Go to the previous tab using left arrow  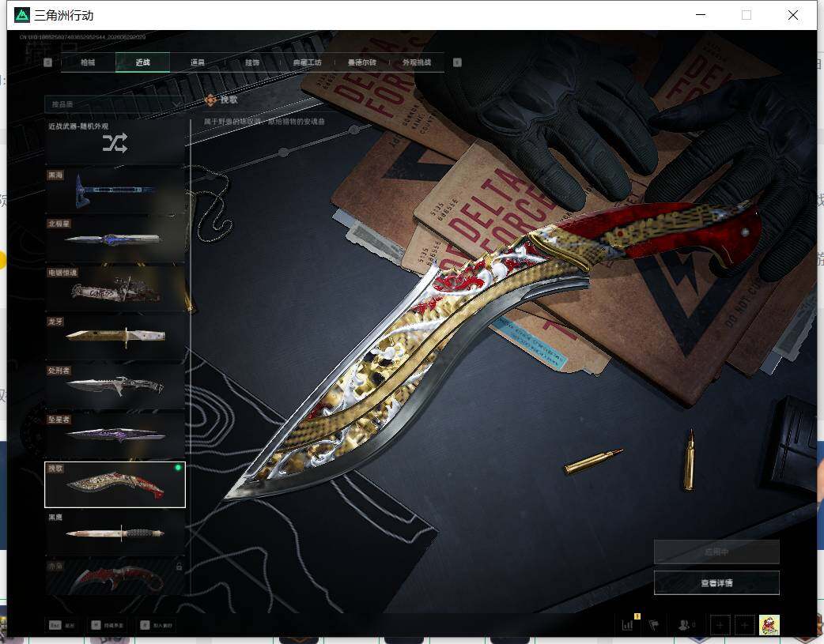pos(47,62)
